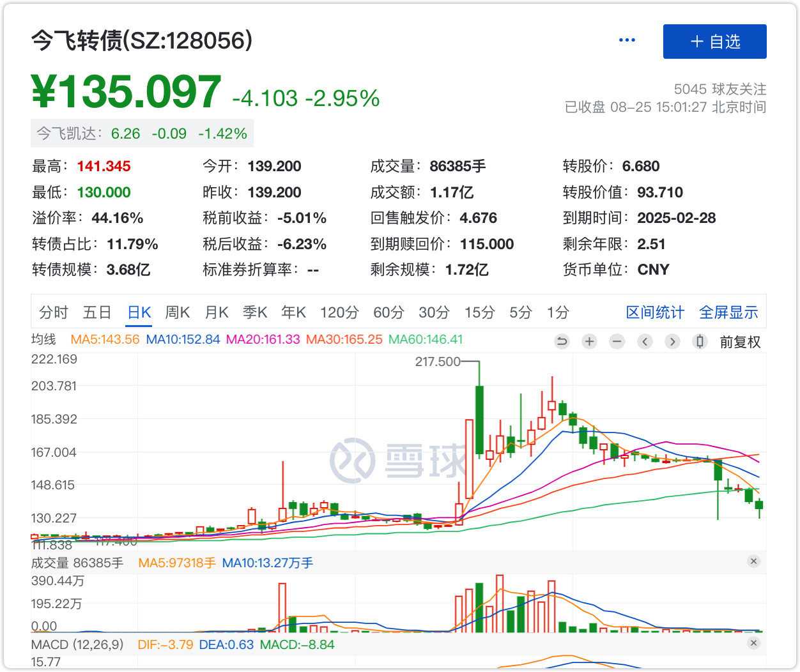Switch to the 分时 chart tab
Viewport: 800px width, 672px height.
(54, 312)
